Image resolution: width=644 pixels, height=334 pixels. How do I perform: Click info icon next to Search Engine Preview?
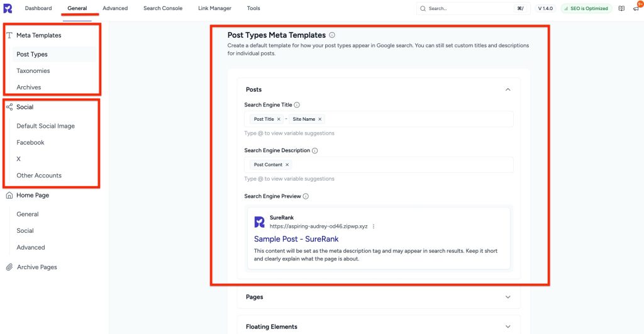[x=306, y=196]
